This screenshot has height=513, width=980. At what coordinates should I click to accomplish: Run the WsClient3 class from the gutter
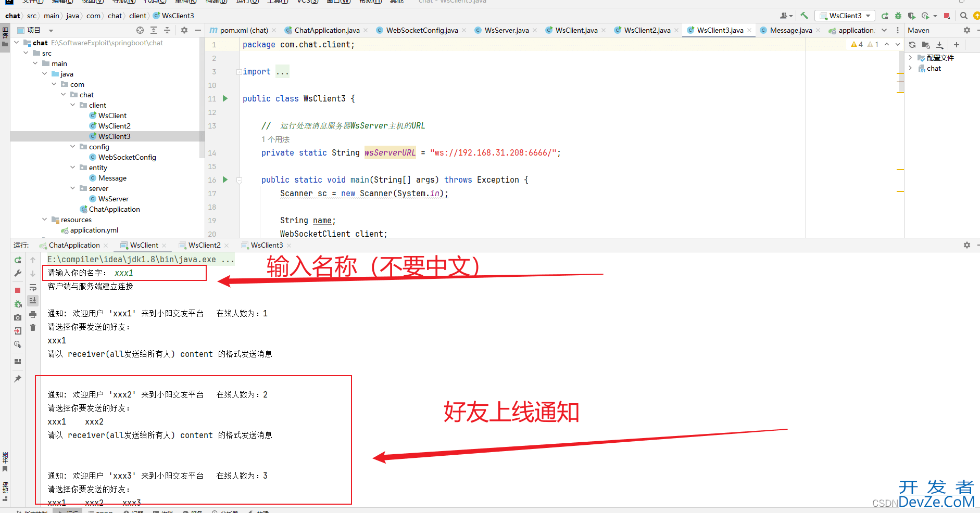225,98
